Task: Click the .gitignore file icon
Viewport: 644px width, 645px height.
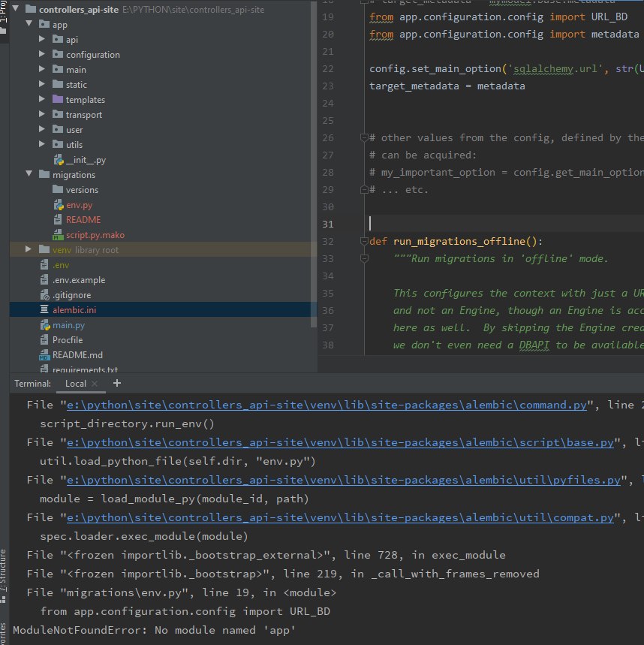Action: pos(44,295)
